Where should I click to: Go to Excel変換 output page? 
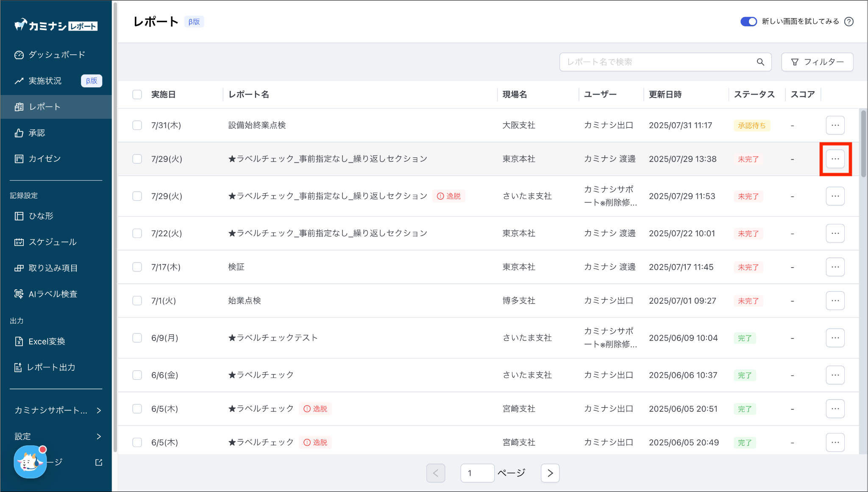(47, 341)
